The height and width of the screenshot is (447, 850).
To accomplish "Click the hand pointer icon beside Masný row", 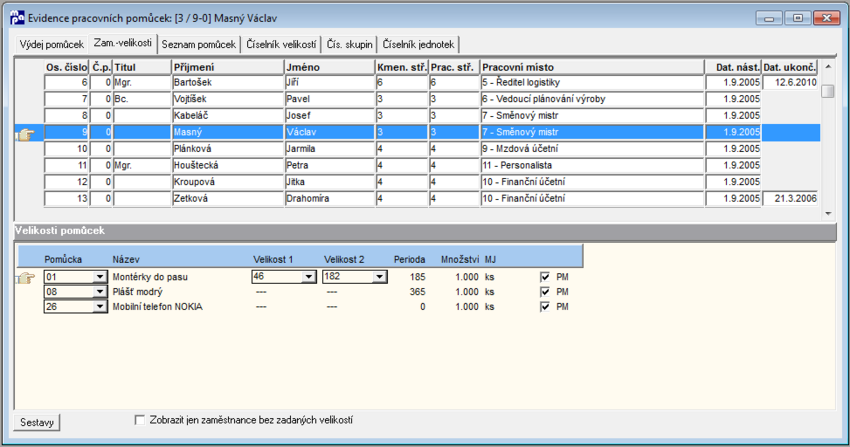I will pos(25,134).
